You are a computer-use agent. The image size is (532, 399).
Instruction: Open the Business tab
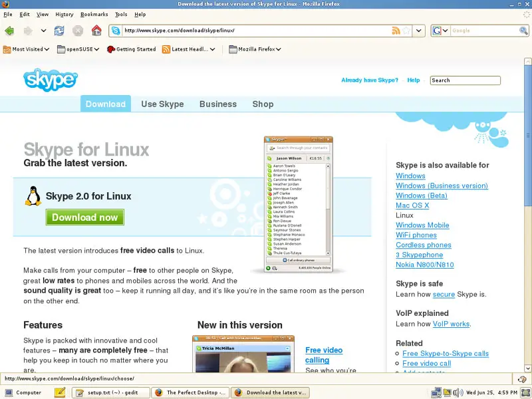point(217,104)
